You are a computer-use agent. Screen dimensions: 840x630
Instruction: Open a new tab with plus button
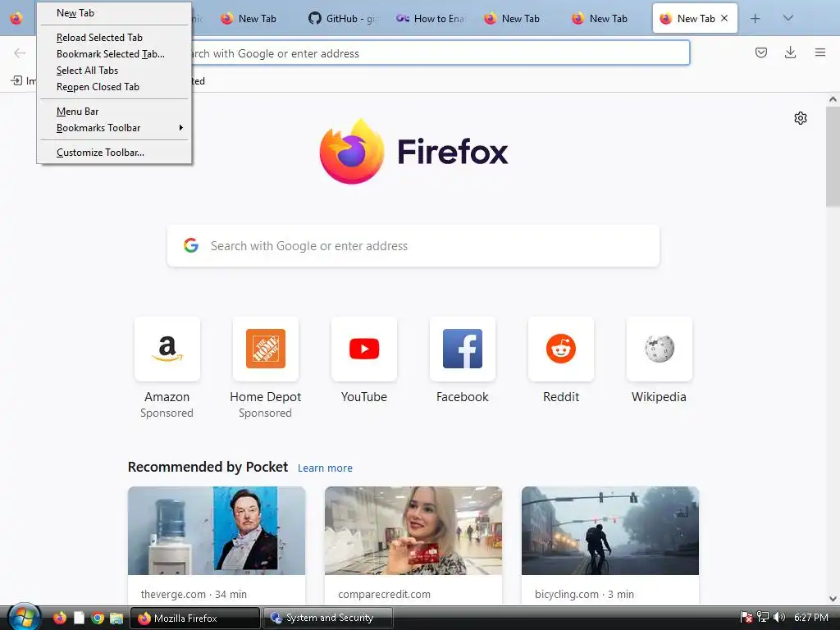[x=756, y=19]
